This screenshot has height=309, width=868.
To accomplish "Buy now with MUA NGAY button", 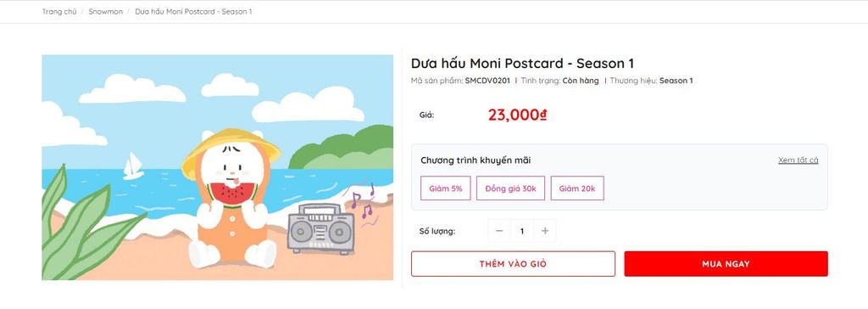I will pos(726,263).
